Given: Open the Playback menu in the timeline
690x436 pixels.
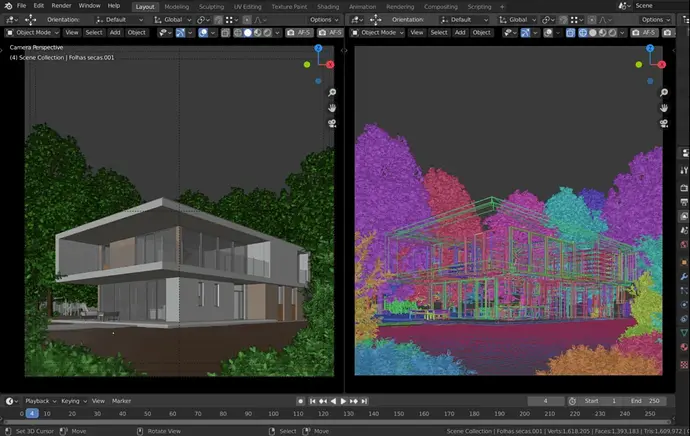Looking at the screenshot, I should point(40,401).
